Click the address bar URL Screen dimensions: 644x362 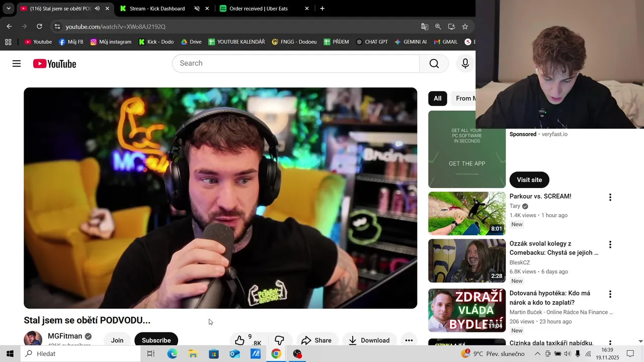(116, 27)
